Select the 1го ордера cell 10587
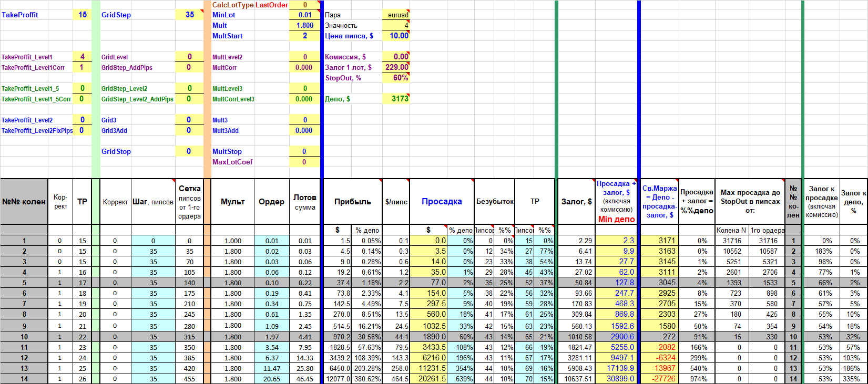 click(767, 251)
